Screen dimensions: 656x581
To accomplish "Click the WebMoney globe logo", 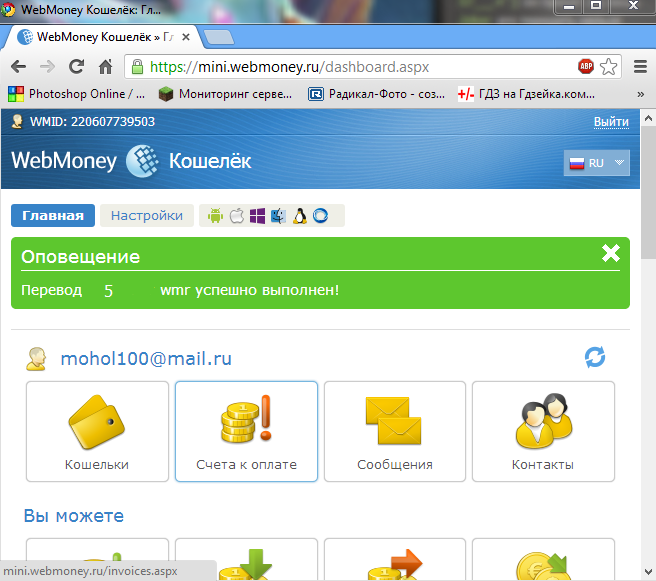I will 142,161.
